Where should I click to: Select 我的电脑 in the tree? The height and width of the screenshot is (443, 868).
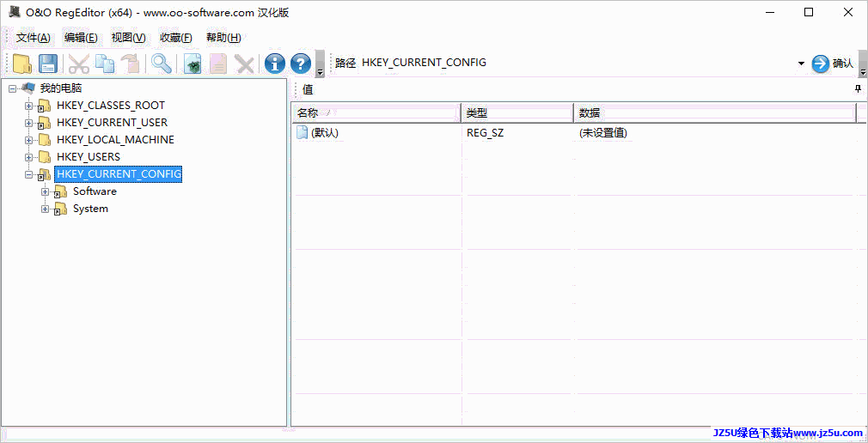coord(61,88)
